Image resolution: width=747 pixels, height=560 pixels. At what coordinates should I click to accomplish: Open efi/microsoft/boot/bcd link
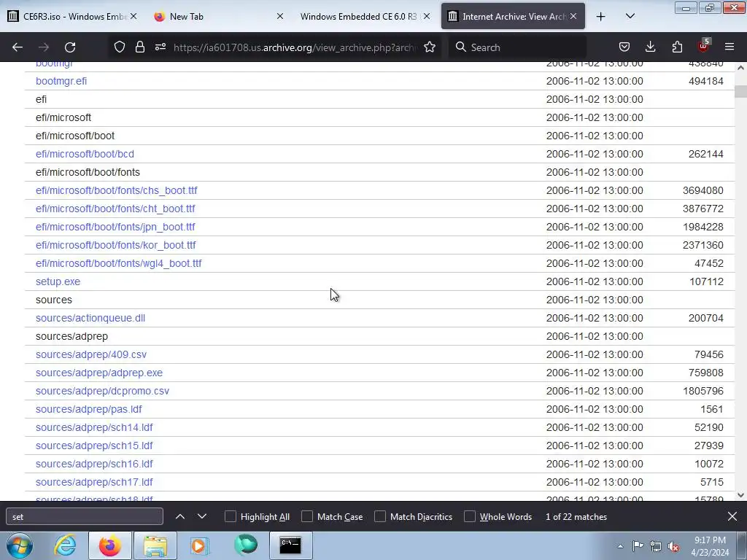[85, 154]
